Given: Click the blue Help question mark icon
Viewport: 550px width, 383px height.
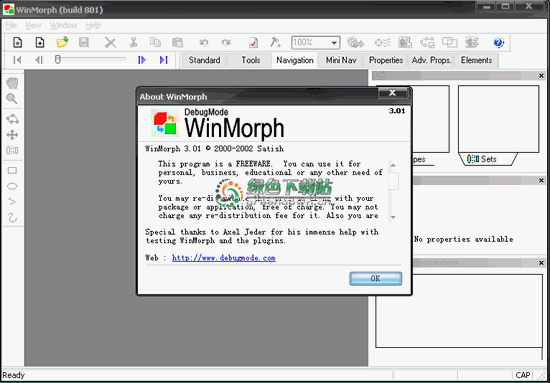Looking at the screenshot, I should coord(498,42).
